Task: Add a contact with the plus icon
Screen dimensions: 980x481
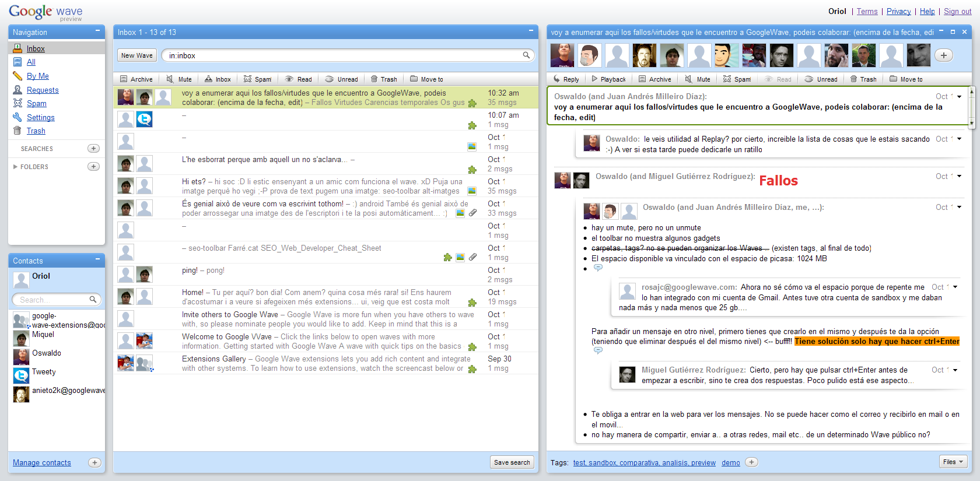Action: (x=94, y=462)
